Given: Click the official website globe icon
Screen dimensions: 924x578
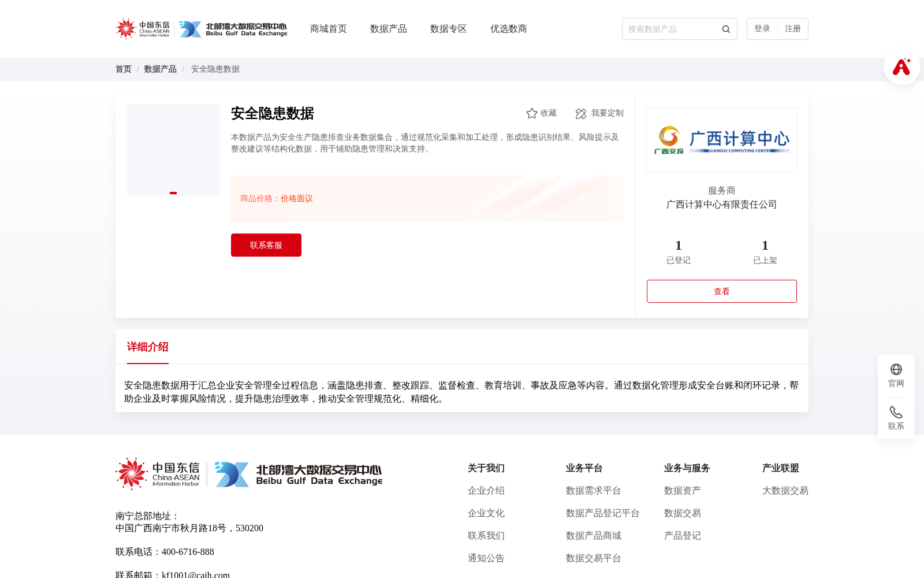Looking at the screenshot, I should click(x=896, y=369).
